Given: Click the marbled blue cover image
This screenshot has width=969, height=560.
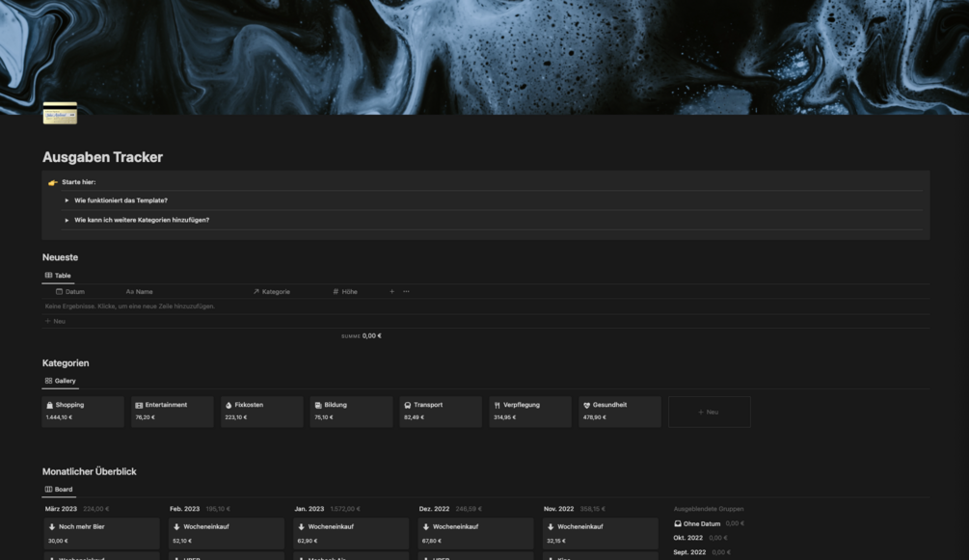Looking at the screenshot, I should (484, 57).
